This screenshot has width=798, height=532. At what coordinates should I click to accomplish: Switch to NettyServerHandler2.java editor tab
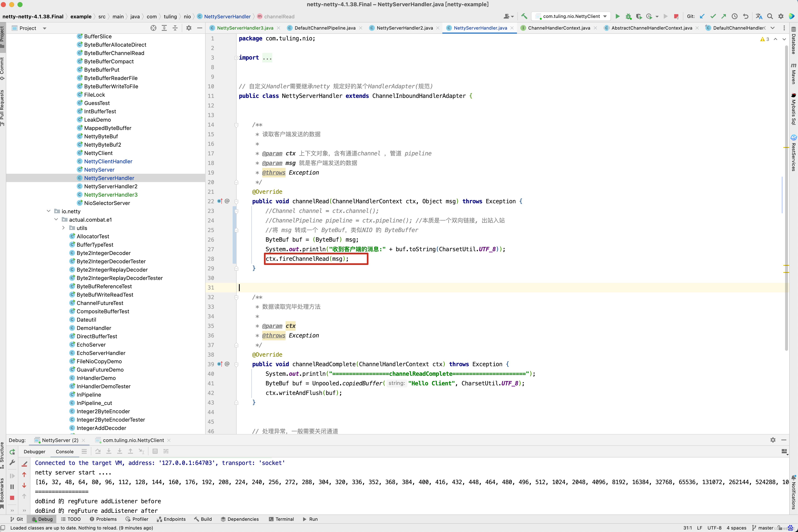coord(404,28)
